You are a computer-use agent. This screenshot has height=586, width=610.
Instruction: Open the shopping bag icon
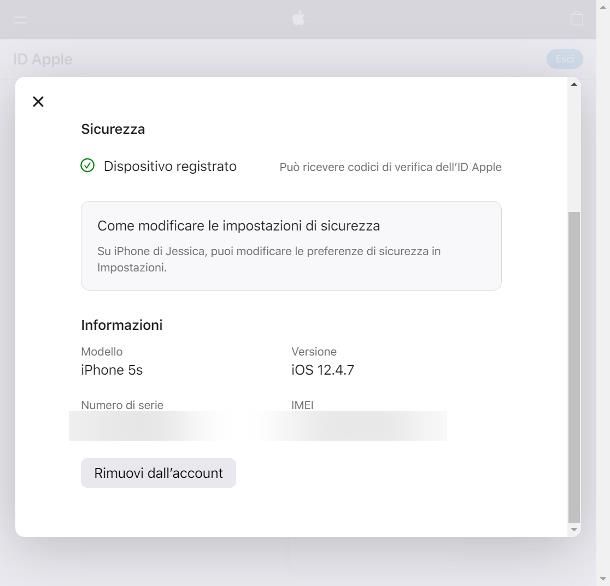pos(577,19)
